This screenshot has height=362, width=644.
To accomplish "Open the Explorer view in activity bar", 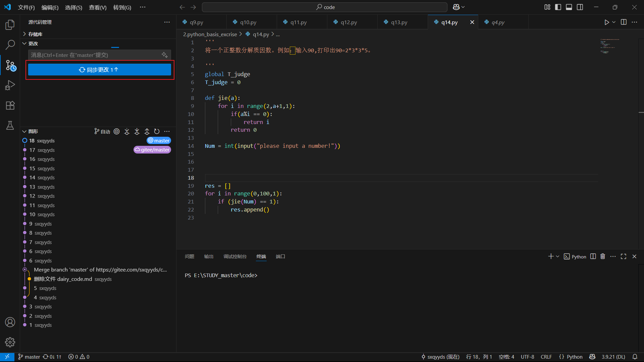I will point(10,24).
